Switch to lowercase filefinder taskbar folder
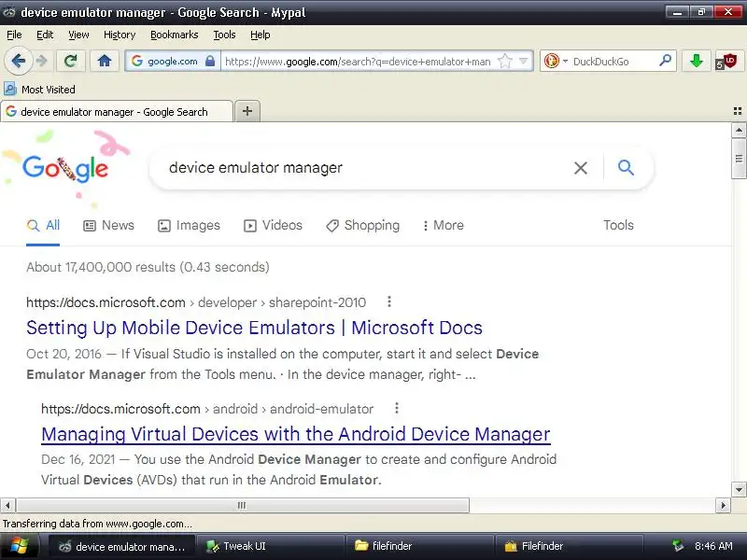Viewport: 747px width, 560px height. coord(419,546)
